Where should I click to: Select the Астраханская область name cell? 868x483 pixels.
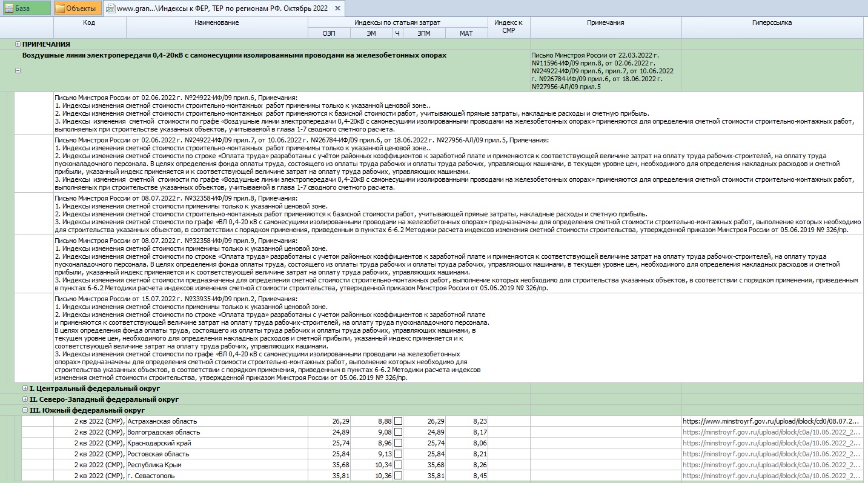point(217,421)
